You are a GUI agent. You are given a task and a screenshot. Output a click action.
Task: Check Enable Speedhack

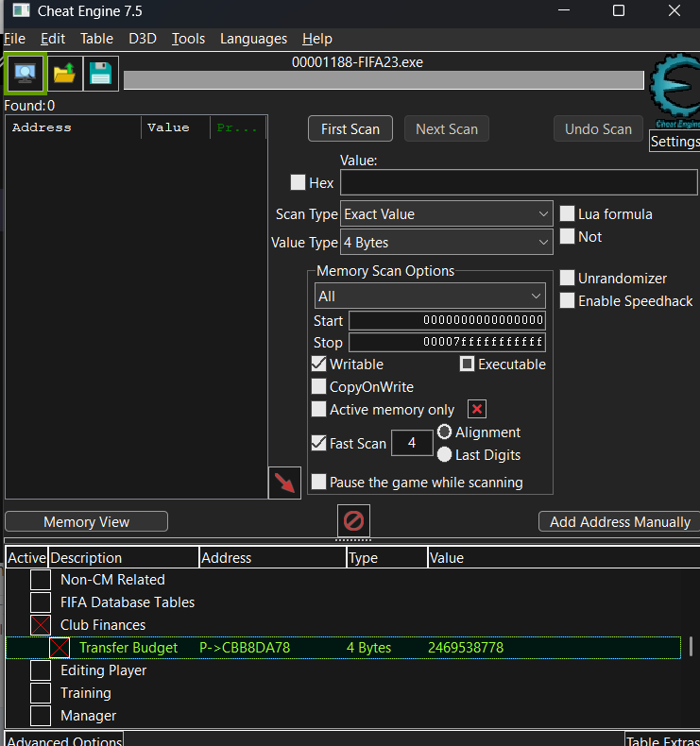[x=567, y=300]
